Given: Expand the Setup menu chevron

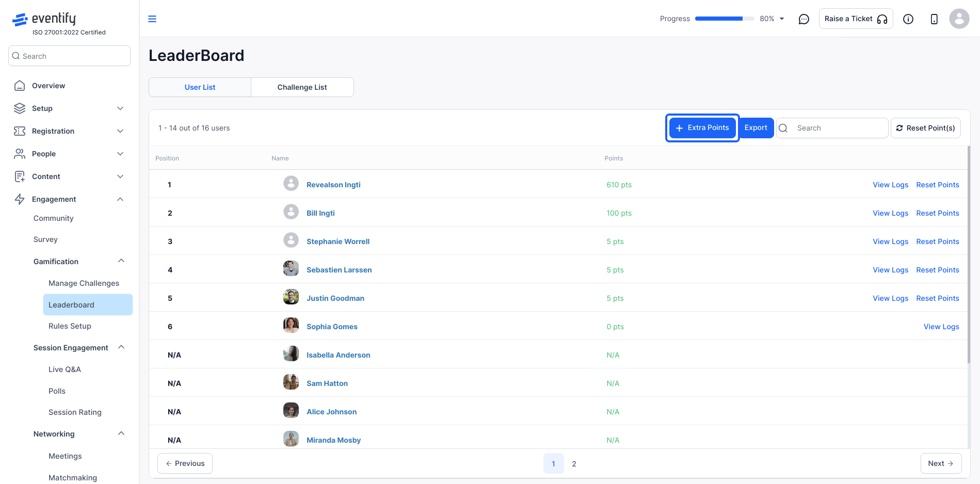Looking at the screenshot, I should pyautogui.click(x=120, y=108).
